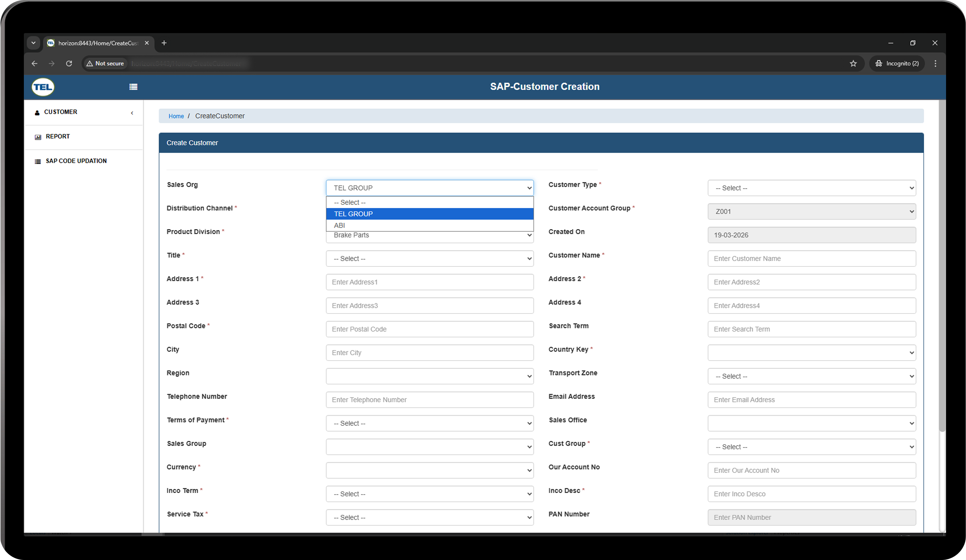Open the Terms of Payment dropdown
Viewport: 966px width, 560px height.
(x=429, y=424)
